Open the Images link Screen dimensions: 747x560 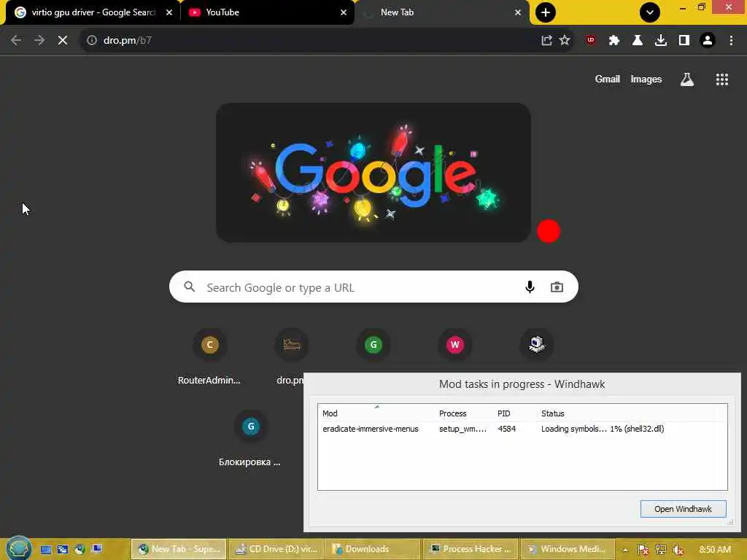click(646, 79)
